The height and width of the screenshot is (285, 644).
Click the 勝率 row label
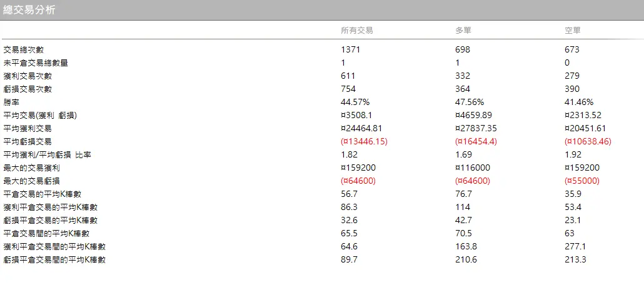point(10,102)
